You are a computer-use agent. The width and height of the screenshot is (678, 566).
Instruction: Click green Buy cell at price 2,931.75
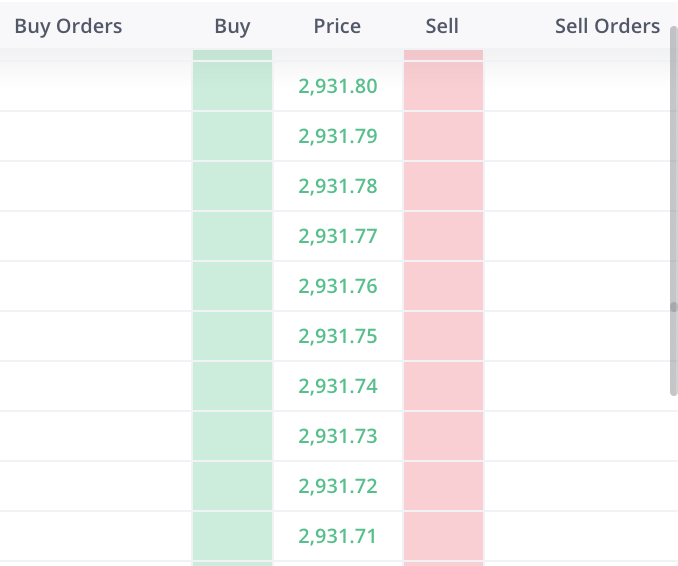[232, 336]
